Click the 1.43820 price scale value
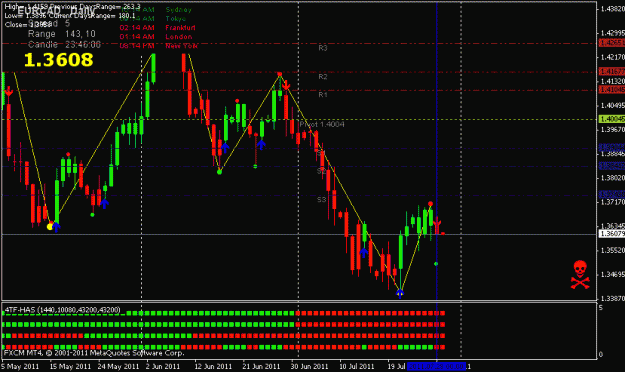 612,9
